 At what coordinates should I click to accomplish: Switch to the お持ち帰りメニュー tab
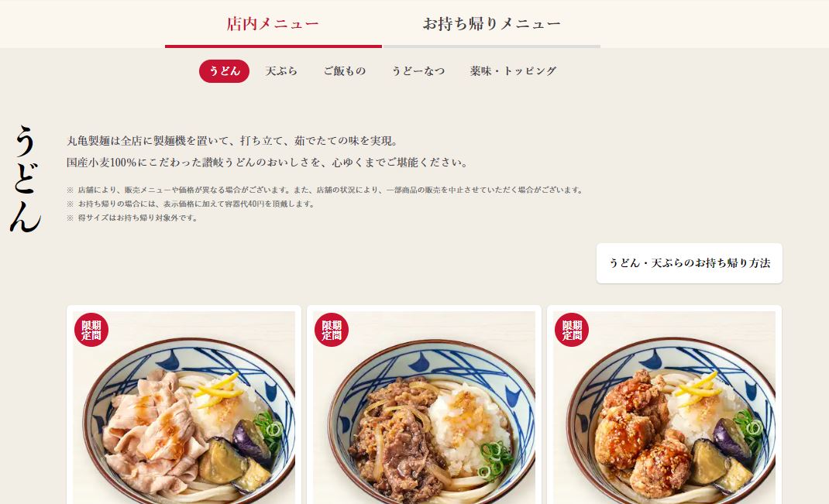(492, 24)
